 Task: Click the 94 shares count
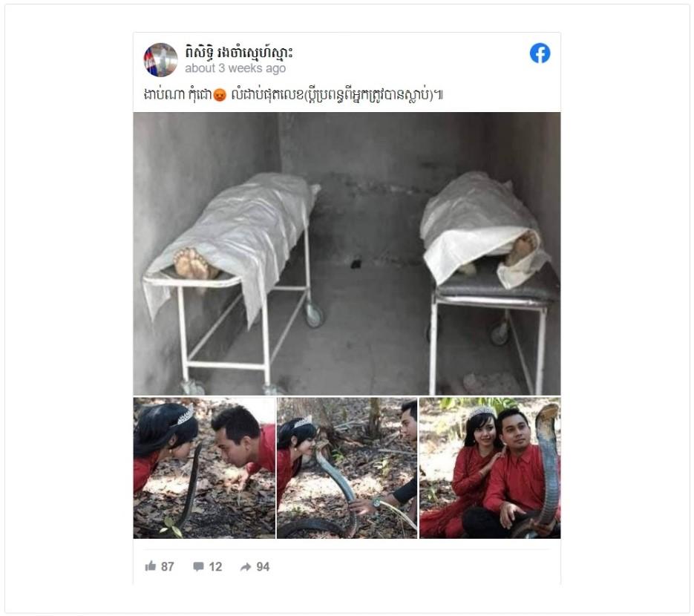pyautogui.click(x=263, y=566)
